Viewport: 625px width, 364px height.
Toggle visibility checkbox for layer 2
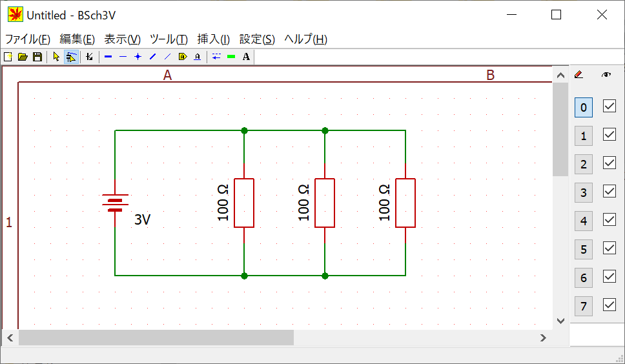click(x=610, y=163)
